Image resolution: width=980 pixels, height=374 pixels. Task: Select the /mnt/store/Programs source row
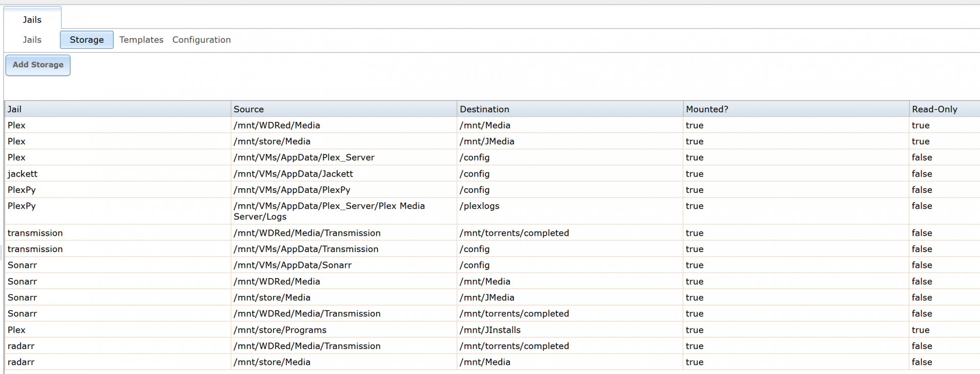280,330
